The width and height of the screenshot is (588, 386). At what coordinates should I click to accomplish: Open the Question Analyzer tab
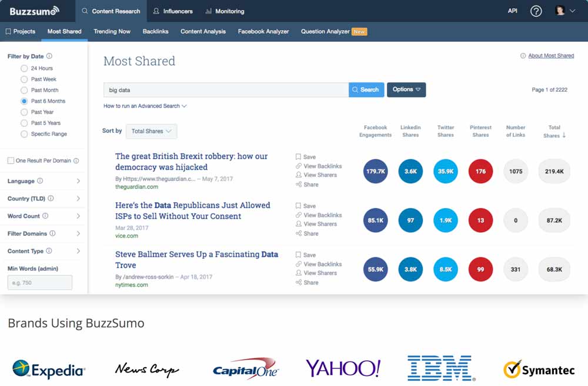334,32
